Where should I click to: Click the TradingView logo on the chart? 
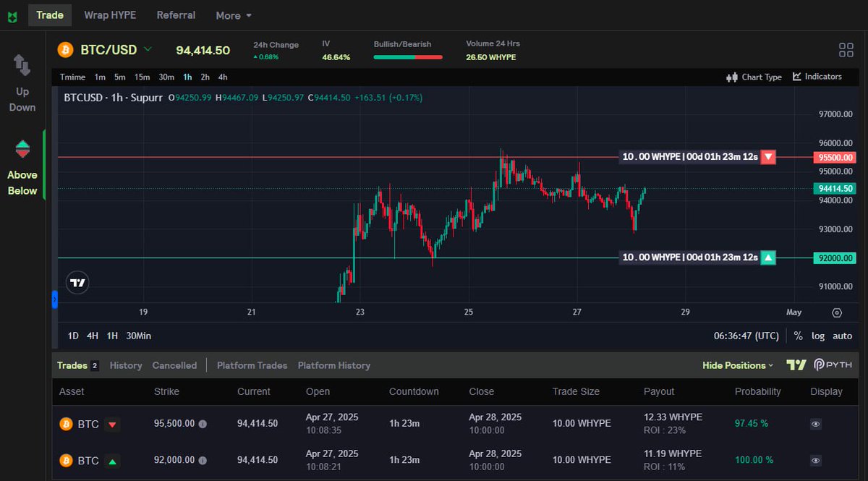point(77,282)
